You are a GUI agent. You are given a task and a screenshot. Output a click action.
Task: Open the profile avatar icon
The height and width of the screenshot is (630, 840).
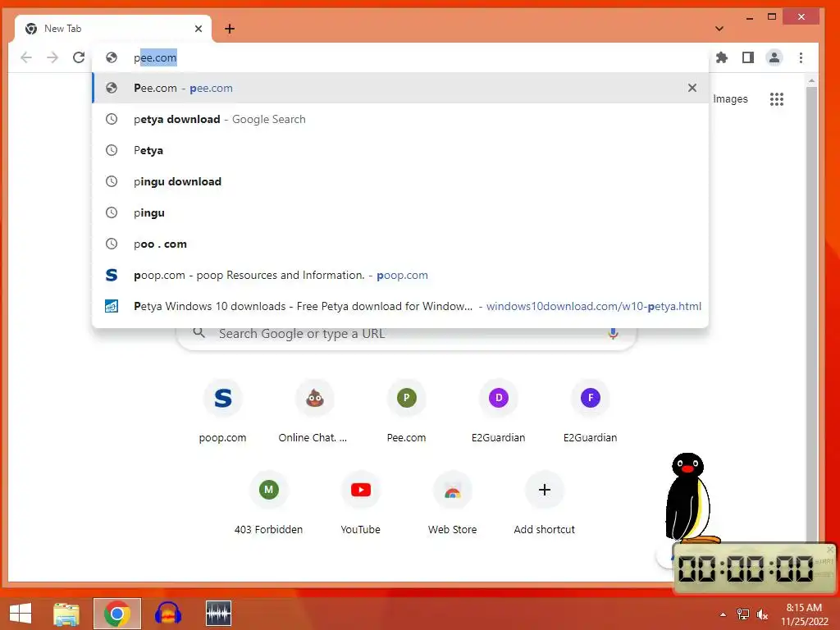click(x=774, y=57)
